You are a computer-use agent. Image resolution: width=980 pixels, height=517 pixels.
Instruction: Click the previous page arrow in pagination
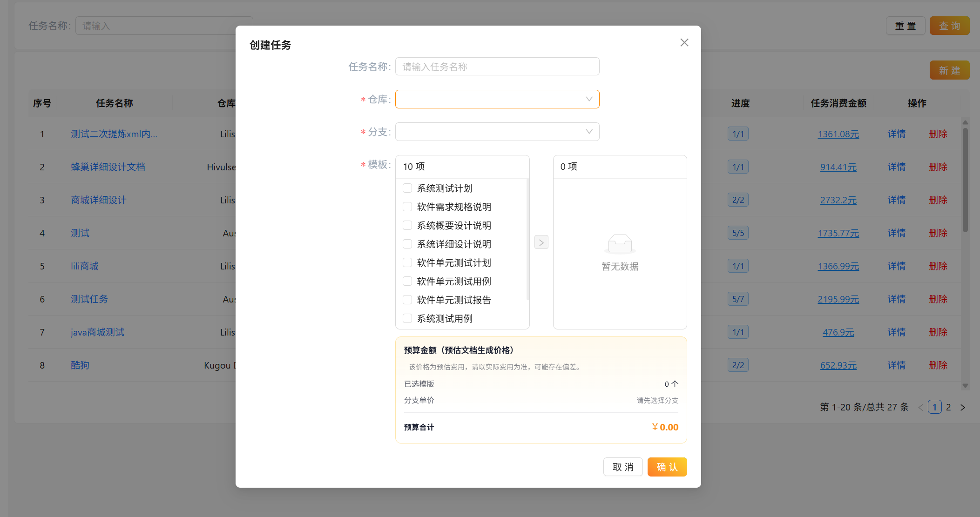pyautogui.click(x=920, y=407)
